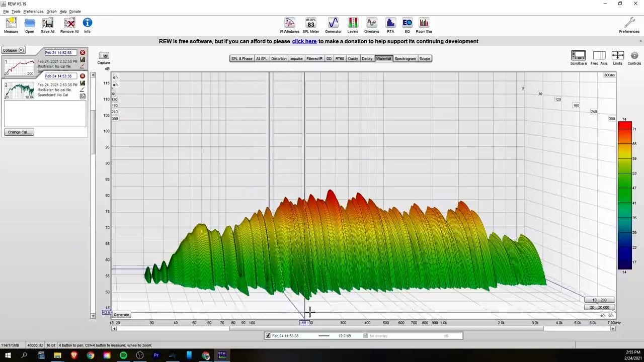Toggle the No overlay checkbox

(366, 336)
